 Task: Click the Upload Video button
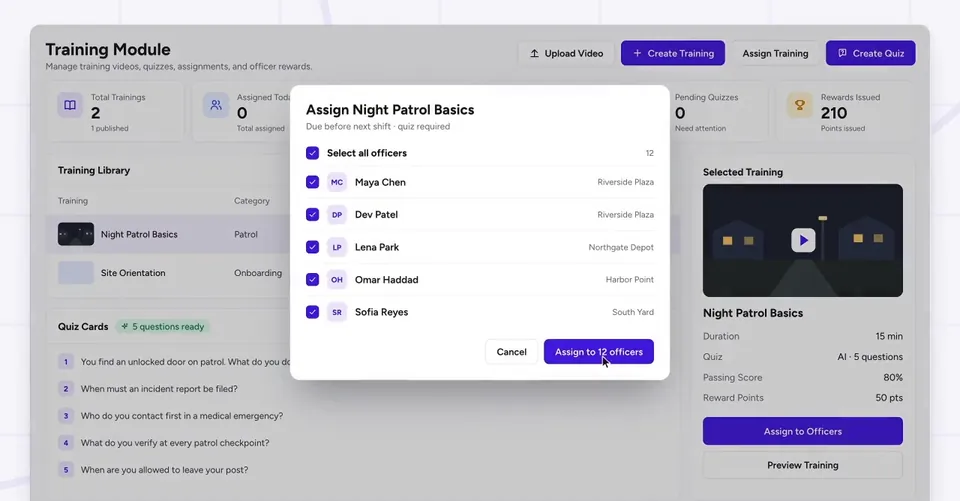coord(566,53)
